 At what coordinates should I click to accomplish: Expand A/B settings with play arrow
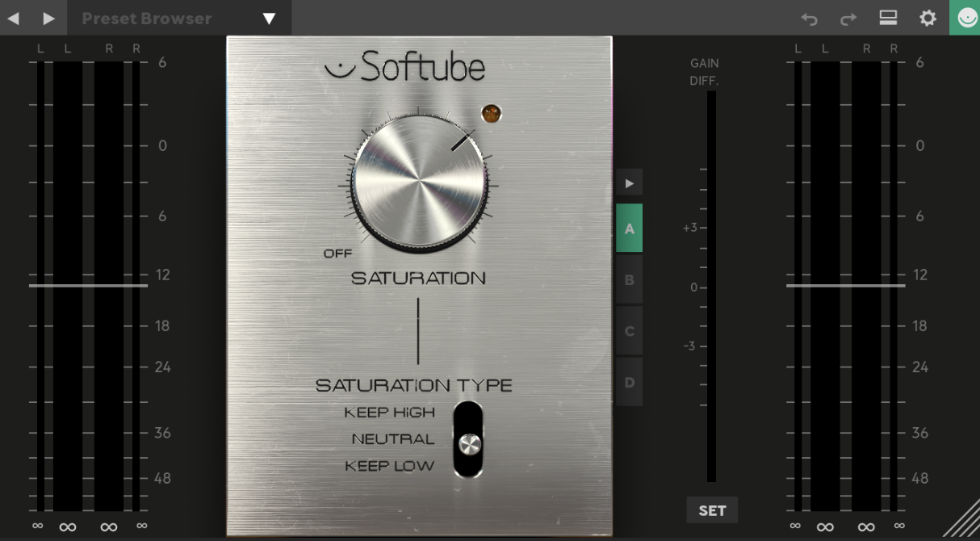click(630, 183)
